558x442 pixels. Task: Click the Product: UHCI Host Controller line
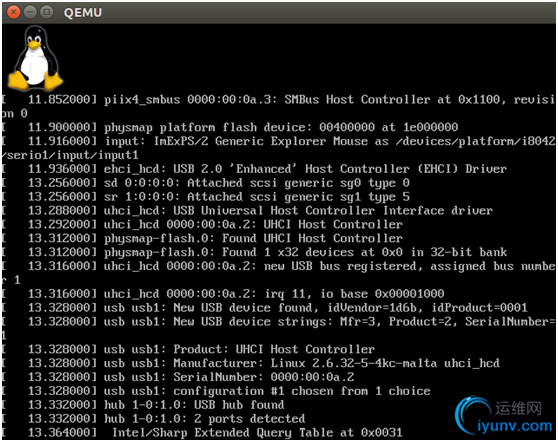point(188,349)
